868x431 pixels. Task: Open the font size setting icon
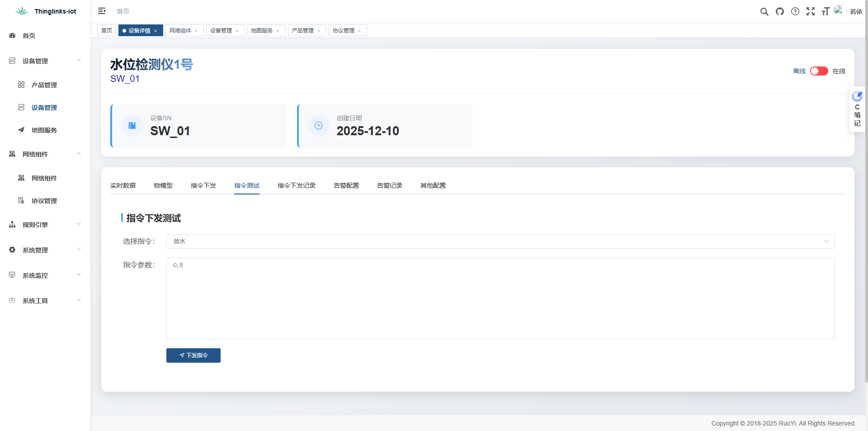pos(826,12)
